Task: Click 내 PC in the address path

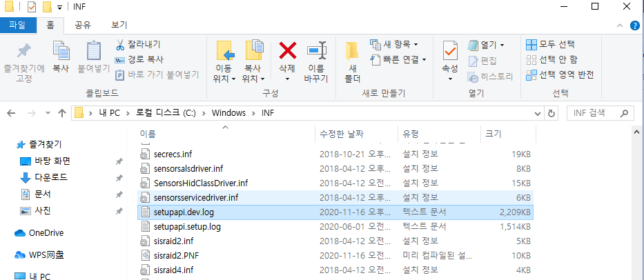Action: point(109,113)
